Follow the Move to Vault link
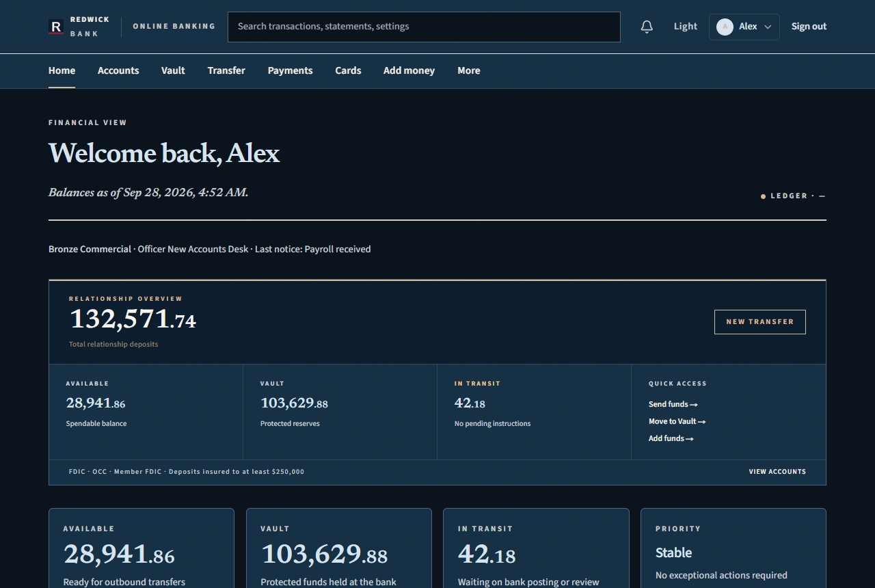 tap(677, 421)
